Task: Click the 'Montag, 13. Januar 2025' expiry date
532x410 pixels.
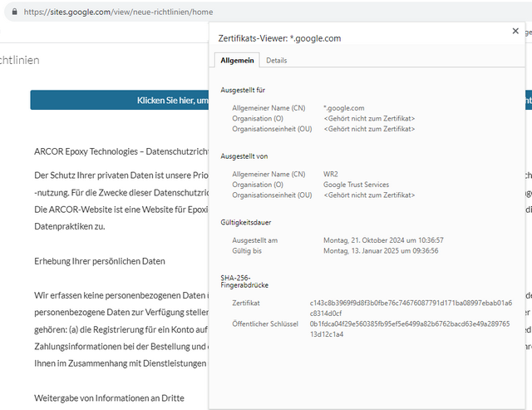Action: click(x=381, y=251)
